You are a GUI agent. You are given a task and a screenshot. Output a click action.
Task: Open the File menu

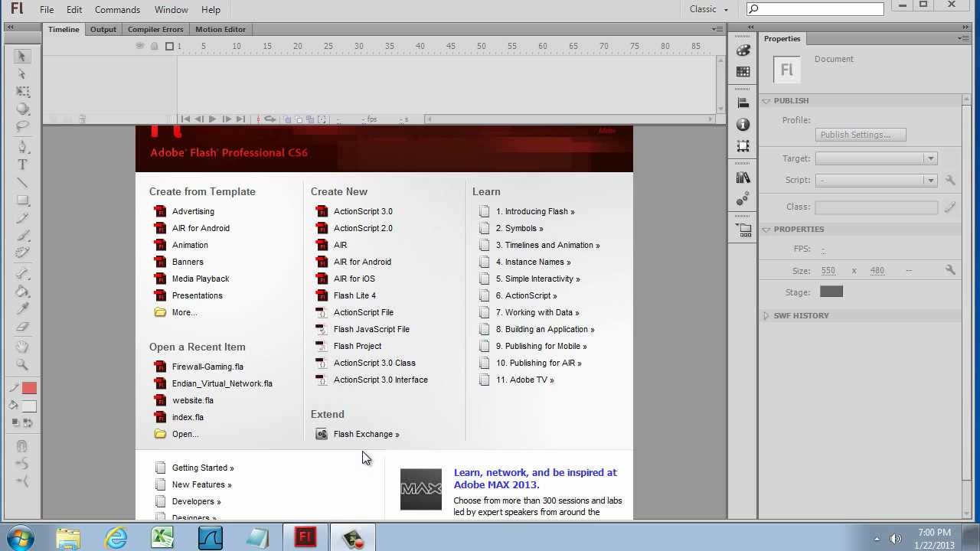pyautogui.click(x=47, y=9)
